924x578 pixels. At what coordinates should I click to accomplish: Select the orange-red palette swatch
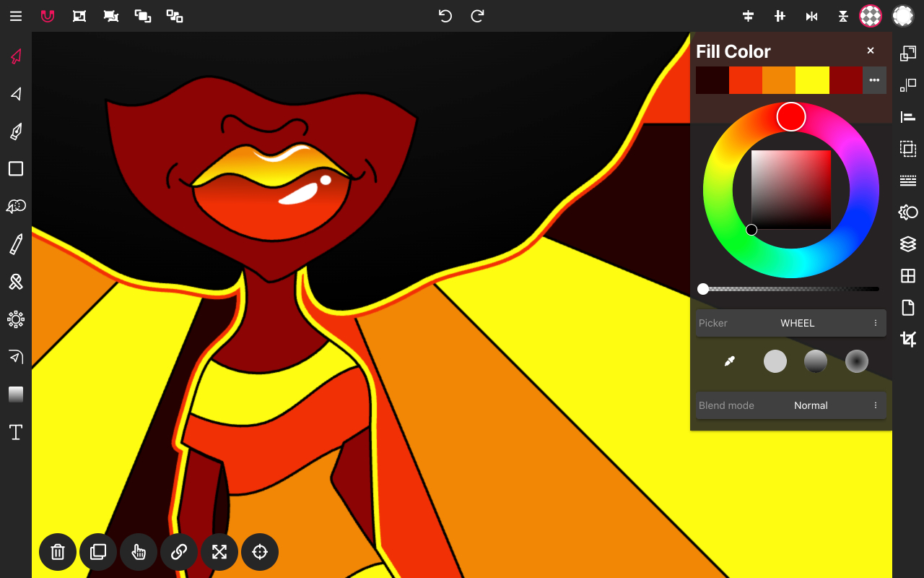(x=746, y=80)
